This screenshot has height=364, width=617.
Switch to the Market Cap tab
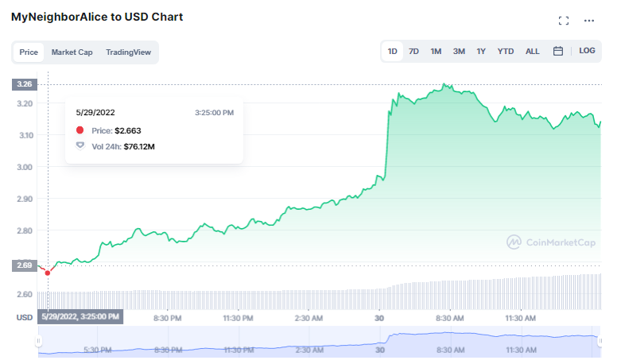[x=72, y=52]
